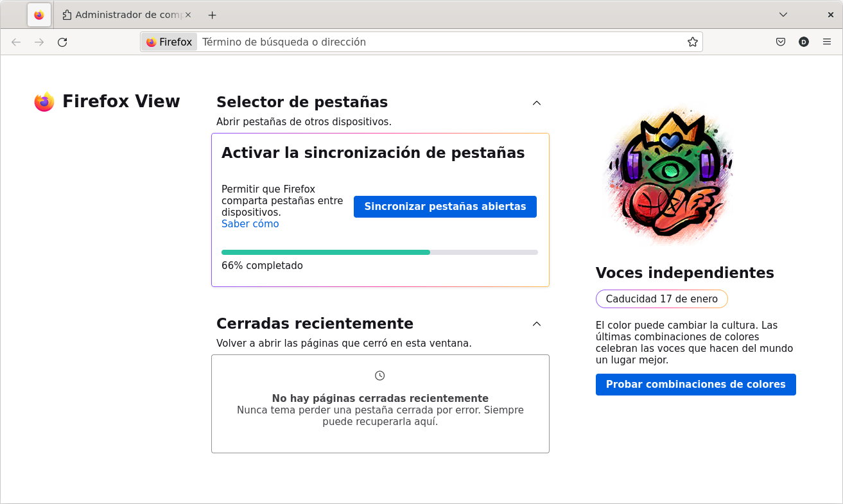Open the Save to Pocket icon

click(781, 42)
